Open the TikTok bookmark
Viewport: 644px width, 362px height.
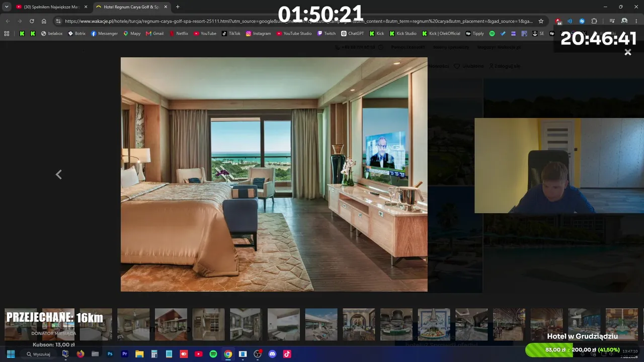click(231, 34)
